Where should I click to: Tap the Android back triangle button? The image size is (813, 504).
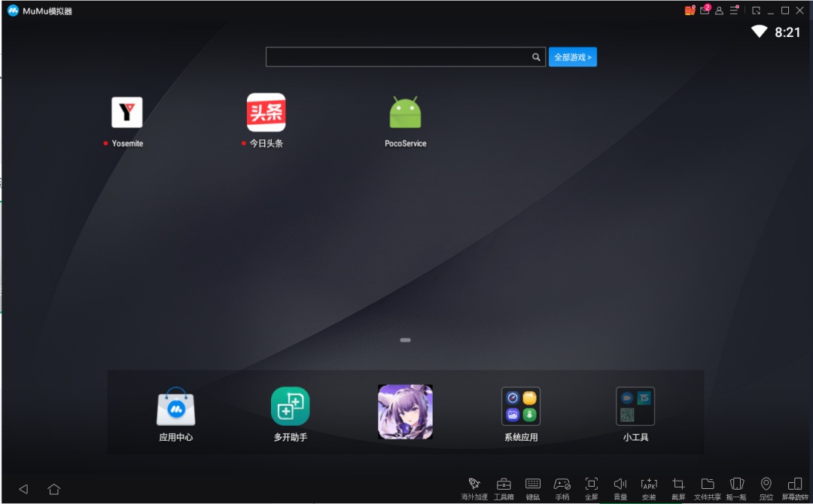[23, 489]
